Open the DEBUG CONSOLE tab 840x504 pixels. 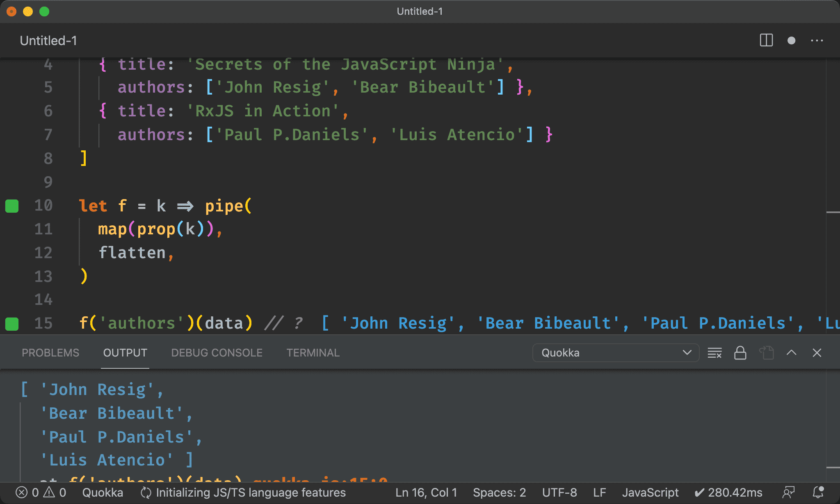[217, 353]
